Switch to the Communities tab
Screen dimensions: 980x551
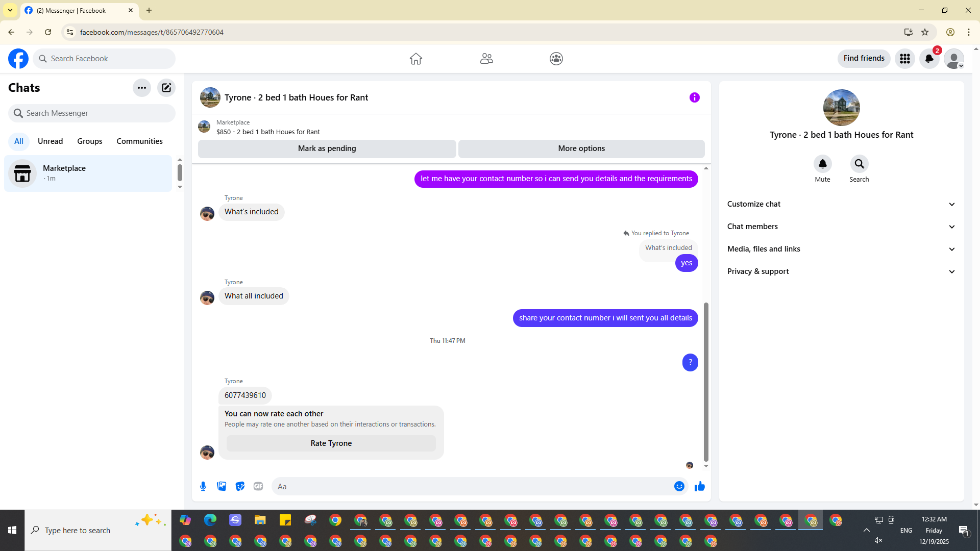139,141
